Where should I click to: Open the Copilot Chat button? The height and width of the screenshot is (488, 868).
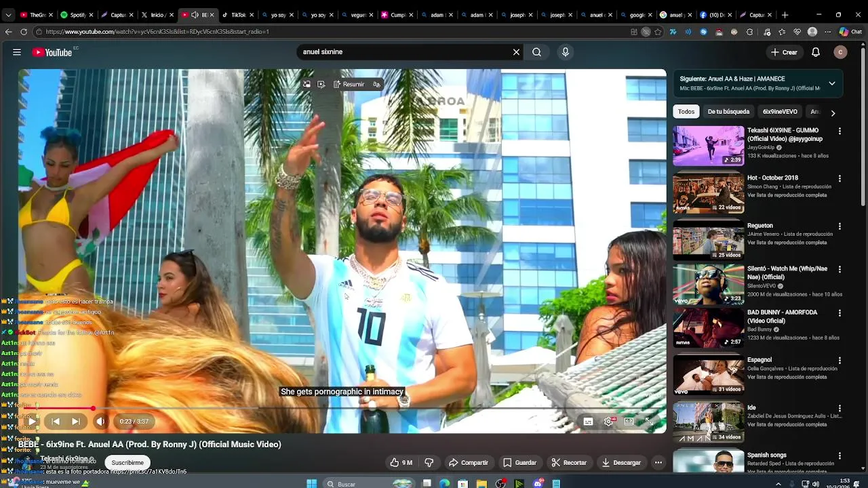[850, 32]
